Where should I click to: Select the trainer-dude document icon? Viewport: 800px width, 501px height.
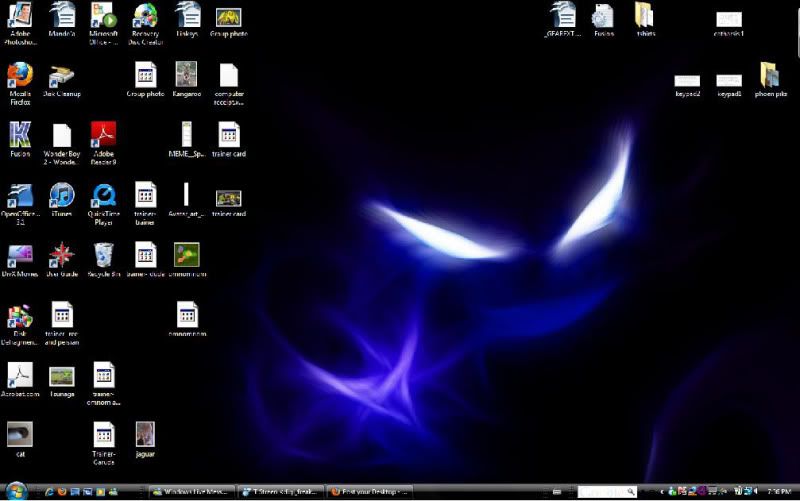coord(145,255)
